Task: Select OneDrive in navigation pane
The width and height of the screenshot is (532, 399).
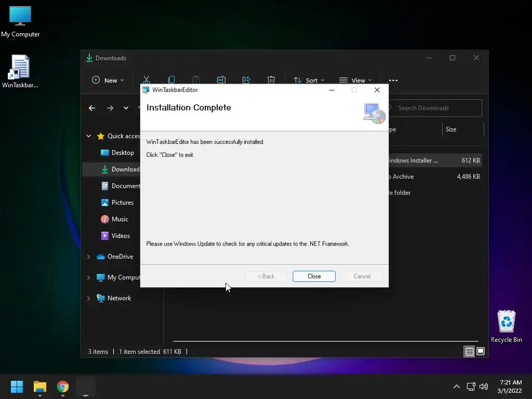Action: point(115,257)
